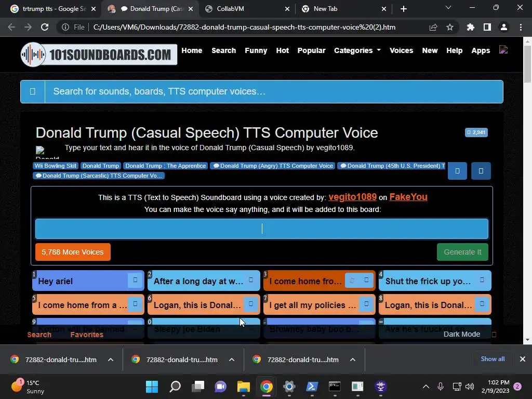The image size is (532, 399).
Task: Switch to the New Tab tab
Action: click(344, 9)
